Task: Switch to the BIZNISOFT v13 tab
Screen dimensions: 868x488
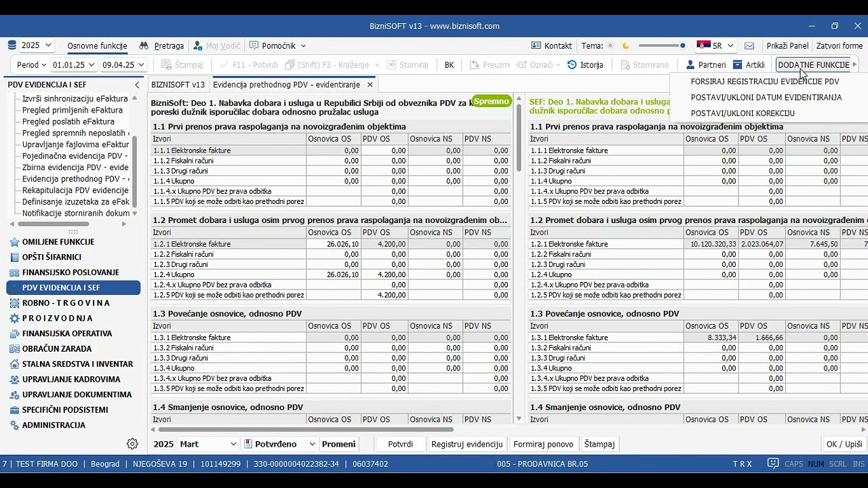Action: [x=178, y=85]
